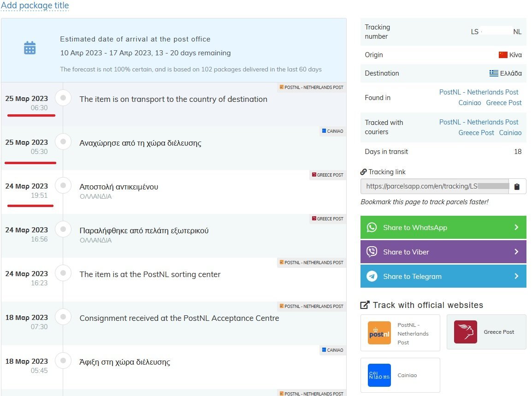Click the China flag icon next to Κίνα
Screen dimensions: 532x396
point(503,55)
